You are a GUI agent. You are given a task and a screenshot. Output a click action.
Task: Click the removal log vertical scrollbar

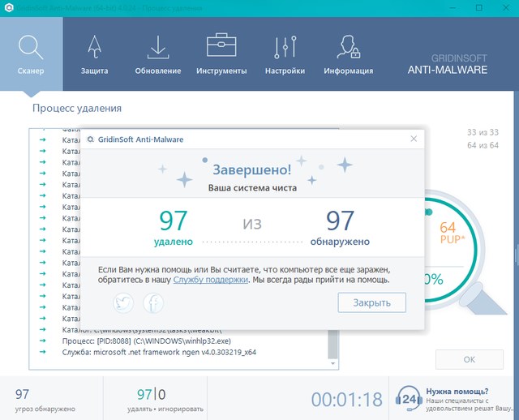coord(333,243)
